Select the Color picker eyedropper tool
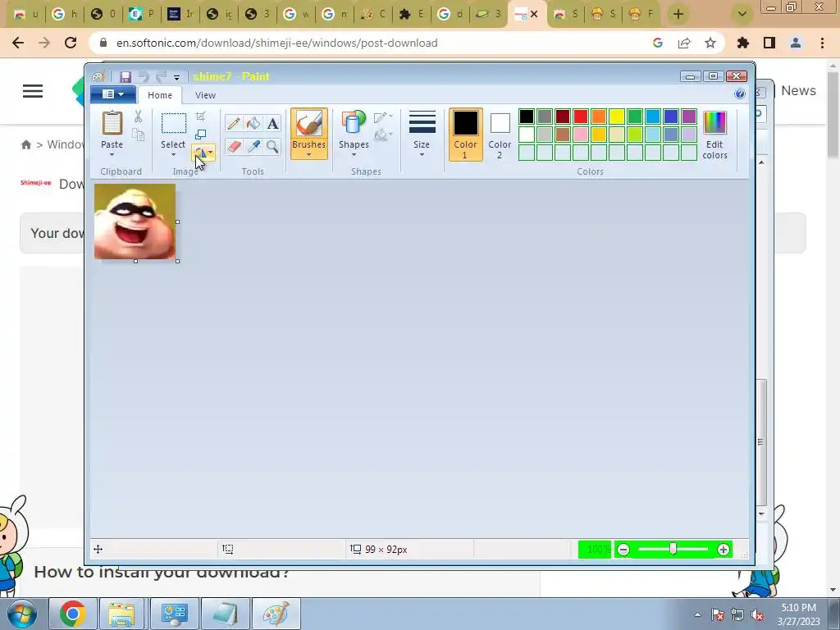This screenshot has height=630, width=840. tap(253, 146)
